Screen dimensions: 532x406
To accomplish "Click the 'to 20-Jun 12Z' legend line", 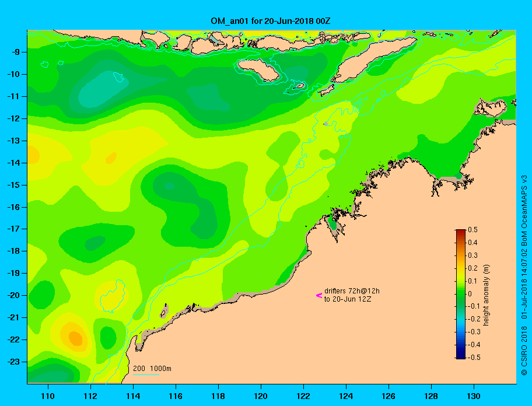I will [x=348, y=299].
